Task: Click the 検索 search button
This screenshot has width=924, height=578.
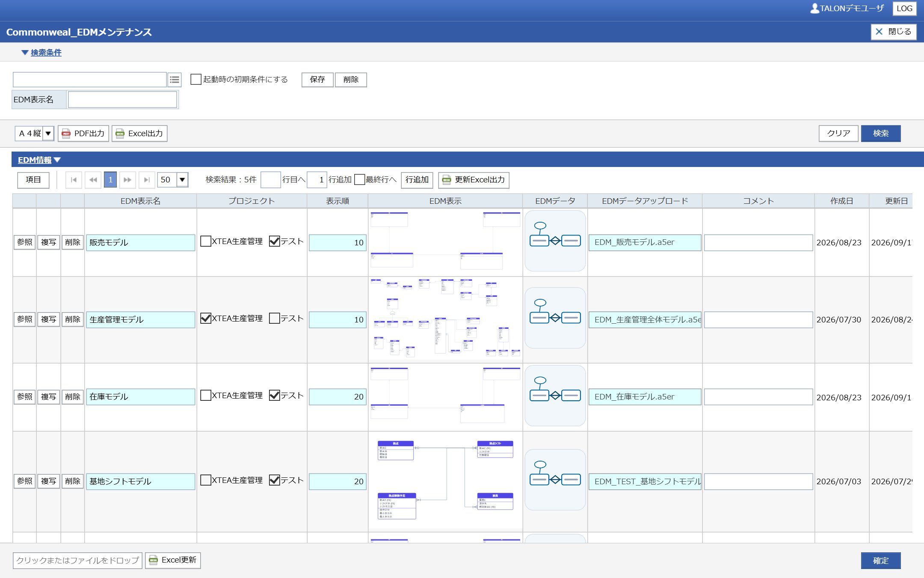Action: coord(880,134)
